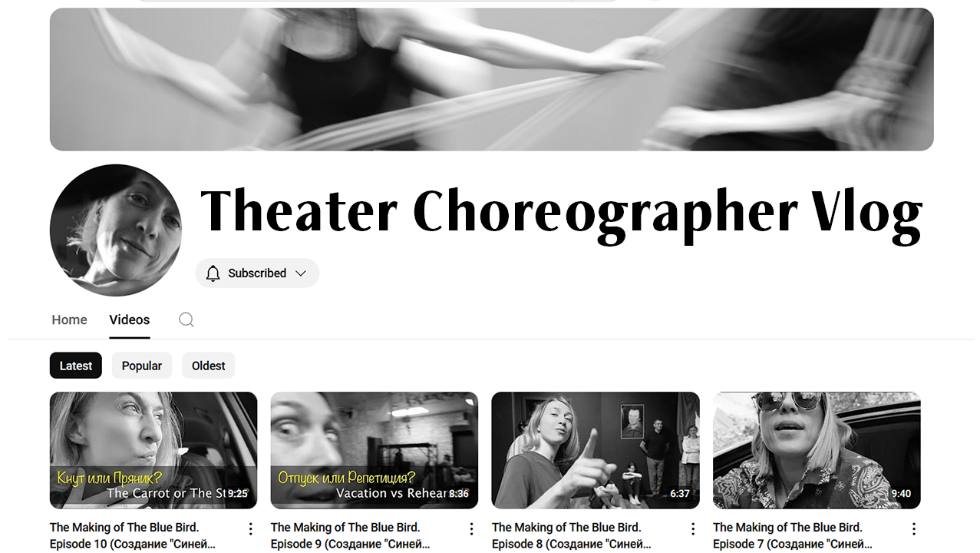Click the channel profile avatar

116,230
